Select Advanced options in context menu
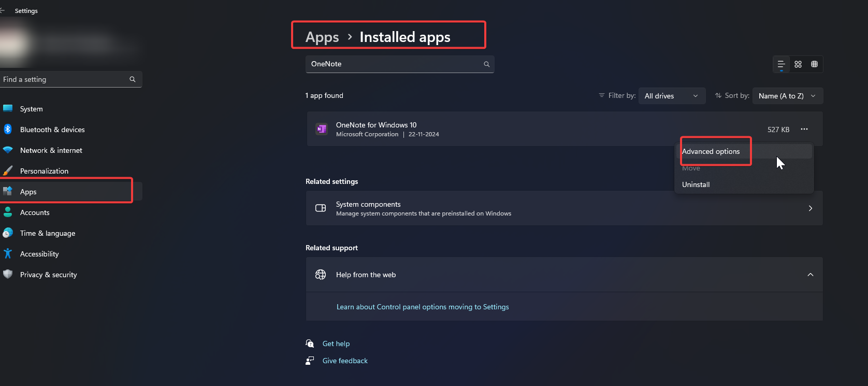The image size is (868, 386). [x=744, y=151]
